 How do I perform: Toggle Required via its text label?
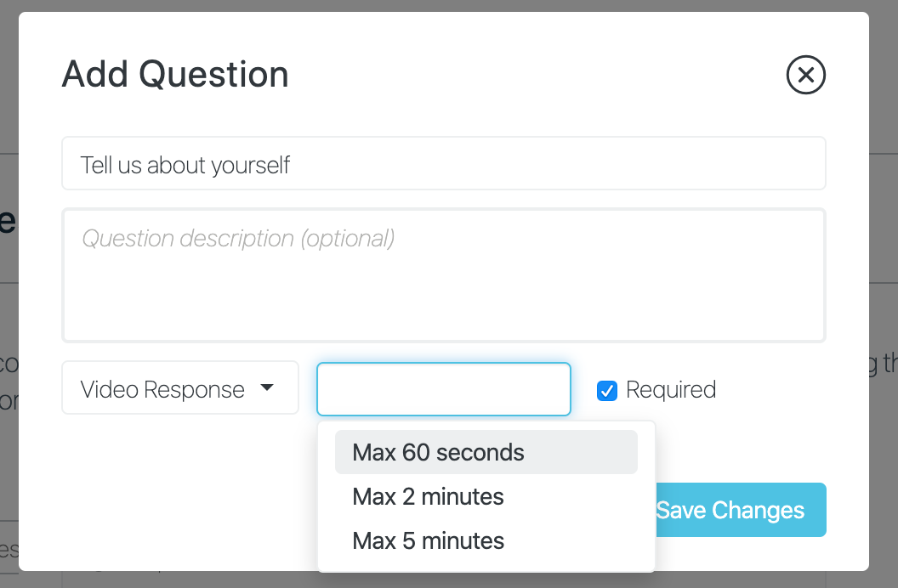coord(671,389)
